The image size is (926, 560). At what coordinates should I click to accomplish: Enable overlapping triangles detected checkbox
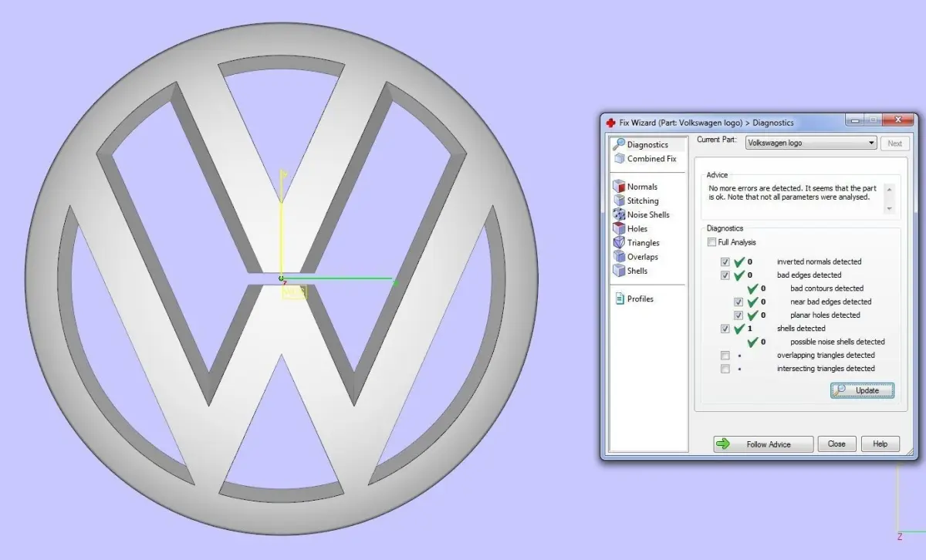click(x=725, y=355)
